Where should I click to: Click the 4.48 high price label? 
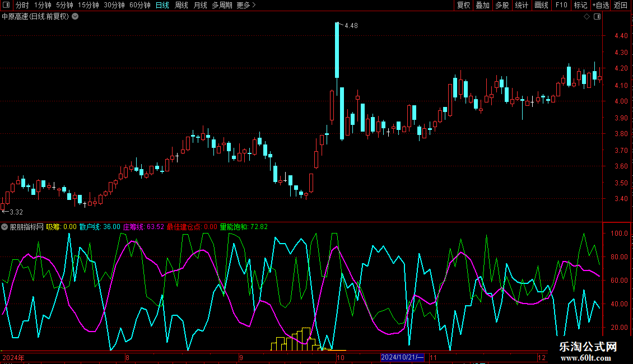(x=351, y=26)
